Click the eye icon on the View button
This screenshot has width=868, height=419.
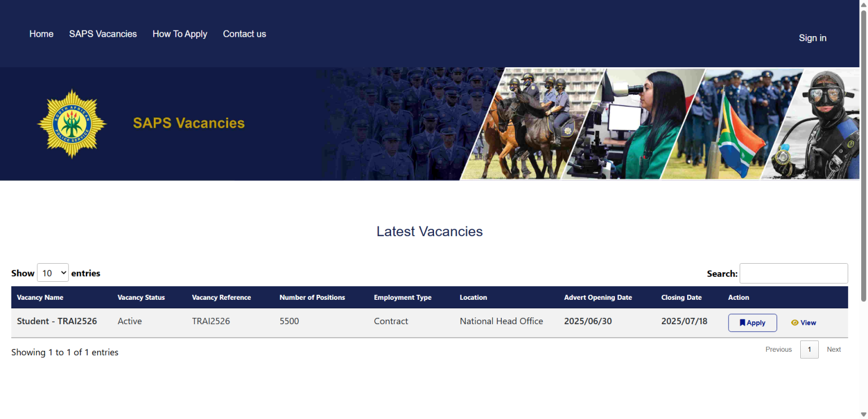point(795,322)
